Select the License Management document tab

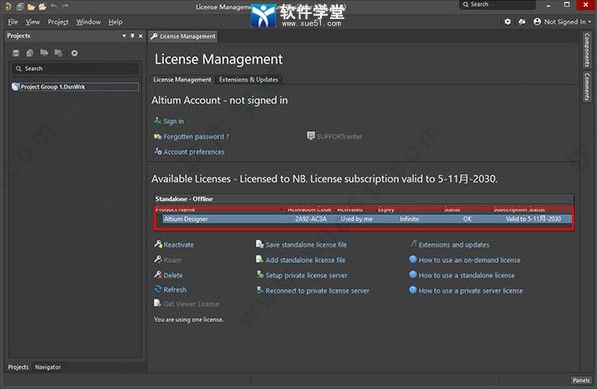(183, 36)
